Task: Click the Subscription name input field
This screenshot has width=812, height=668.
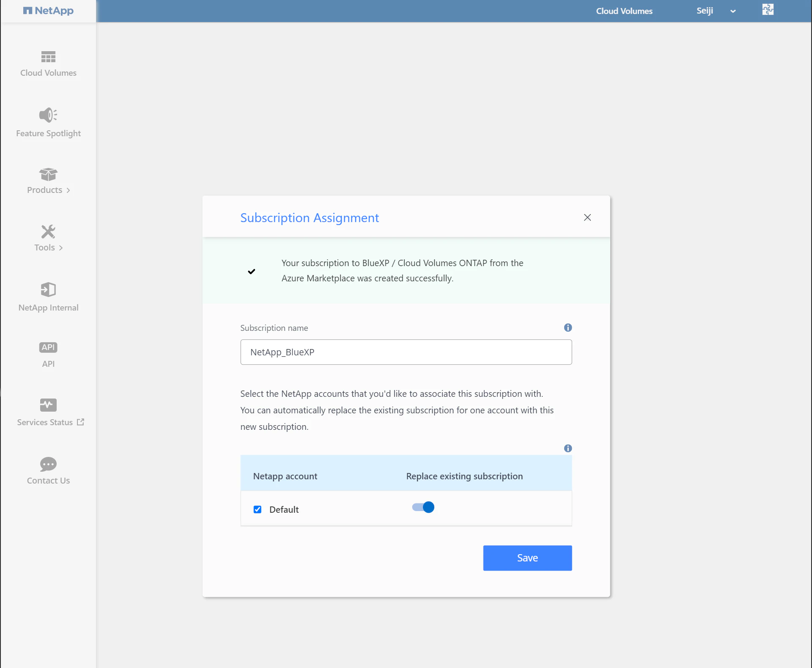Action: click(406, 352)
